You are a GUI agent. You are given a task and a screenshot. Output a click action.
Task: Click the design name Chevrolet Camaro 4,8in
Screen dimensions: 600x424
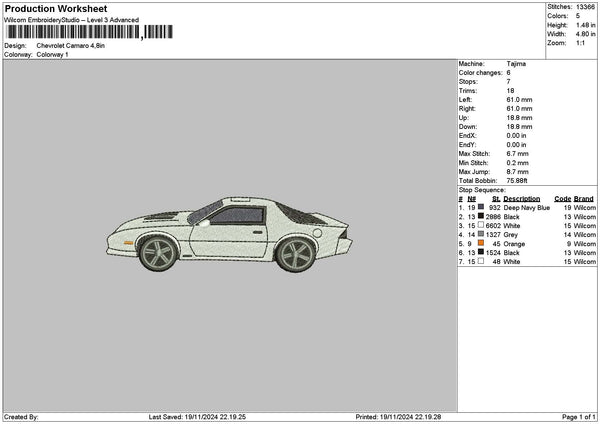coord(77,46)
